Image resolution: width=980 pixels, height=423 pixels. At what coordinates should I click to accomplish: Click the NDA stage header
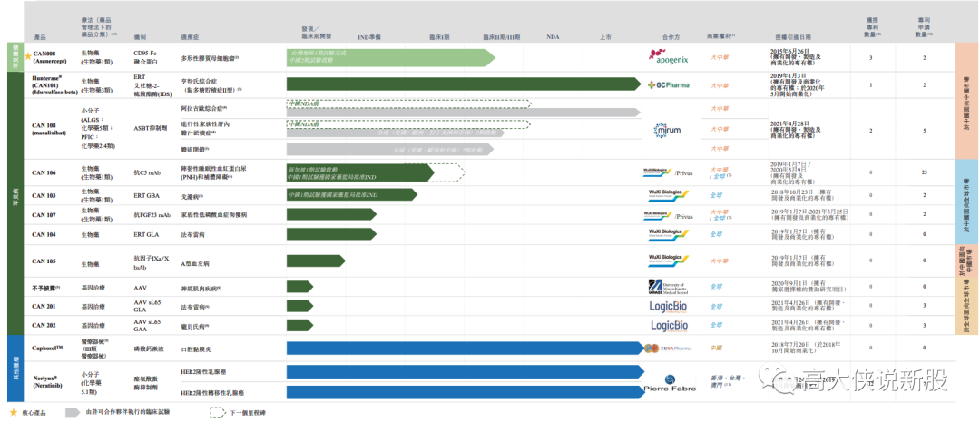[553, 37]
